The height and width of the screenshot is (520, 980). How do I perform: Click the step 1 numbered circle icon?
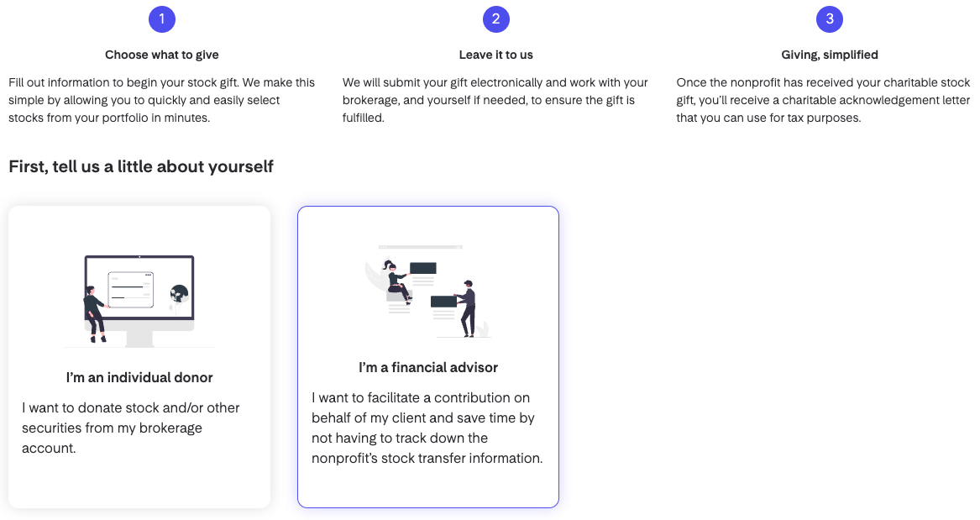pyautogui.click(x=162, y=18)
